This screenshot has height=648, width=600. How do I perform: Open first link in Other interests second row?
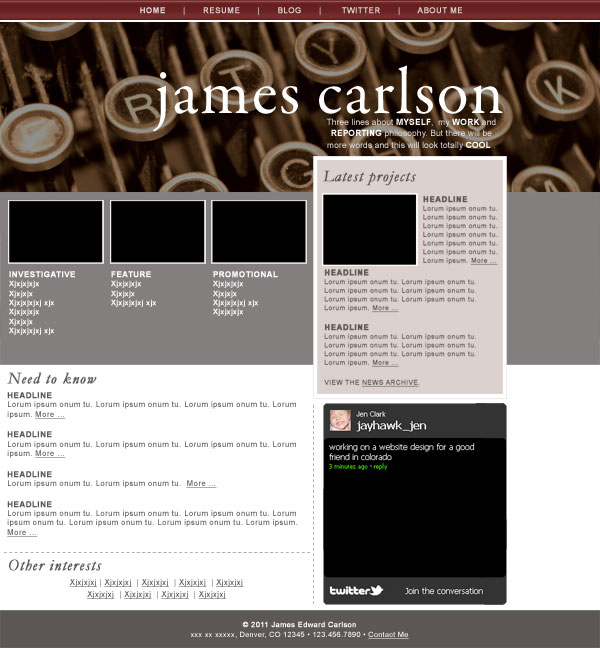pos(100,594)
